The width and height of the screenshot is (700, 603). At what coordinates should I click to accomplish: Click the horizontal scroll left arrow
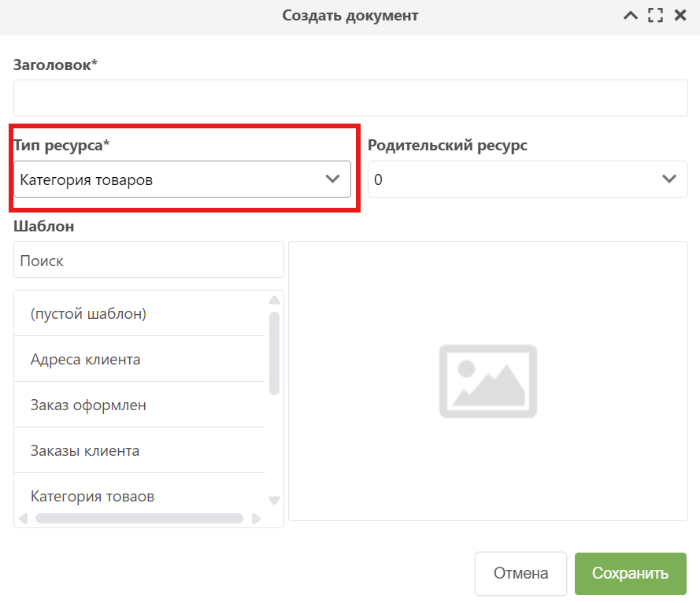pyautogui.click(x=22, y=519)
